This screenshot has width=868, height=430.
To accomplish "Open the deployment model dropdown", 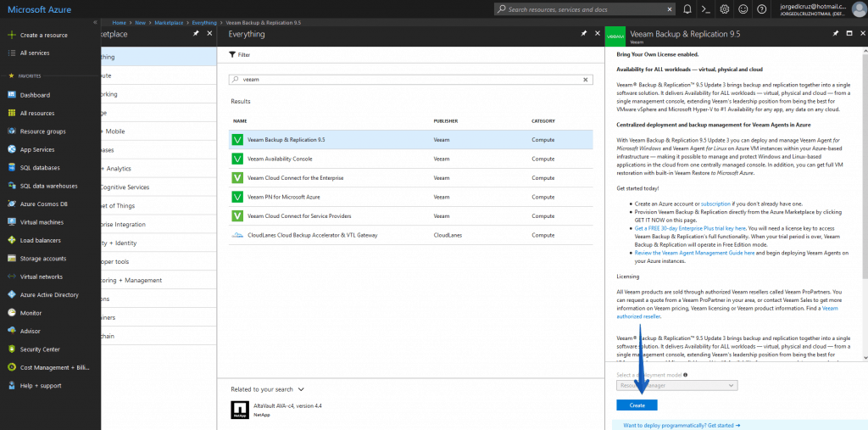I will 677,385.
